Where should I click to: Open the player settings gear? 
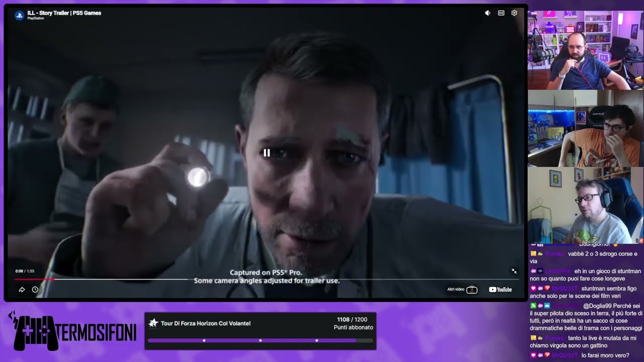[514, 13]
